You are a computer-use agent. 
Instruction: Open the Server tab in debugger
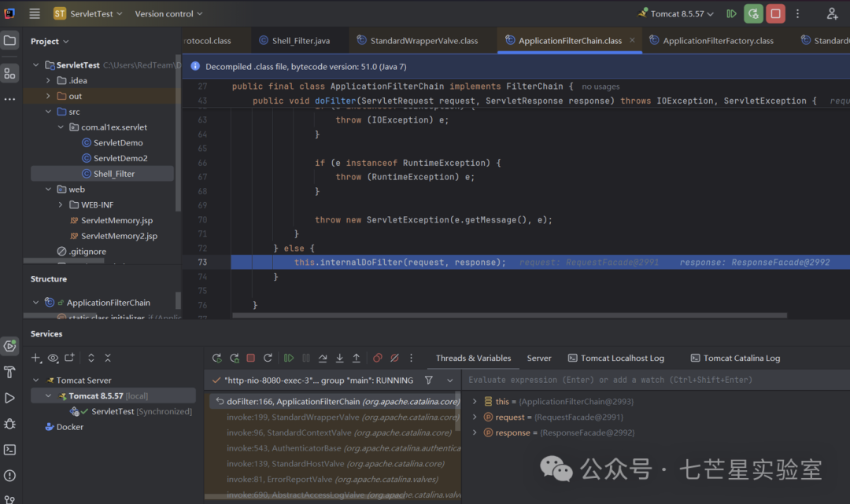539,358
